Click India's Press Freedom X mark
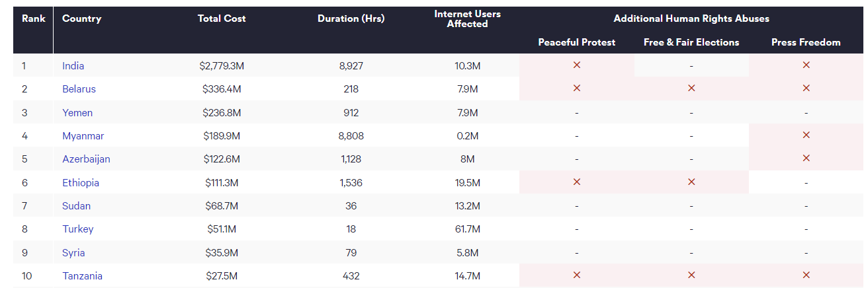Screen dimensions: 868x288 (806, 65)
